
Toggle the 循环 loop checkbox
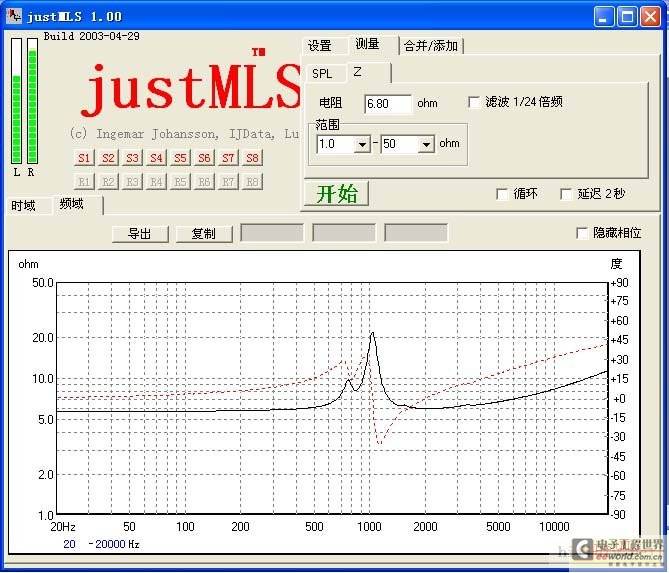tap(502, 194)
